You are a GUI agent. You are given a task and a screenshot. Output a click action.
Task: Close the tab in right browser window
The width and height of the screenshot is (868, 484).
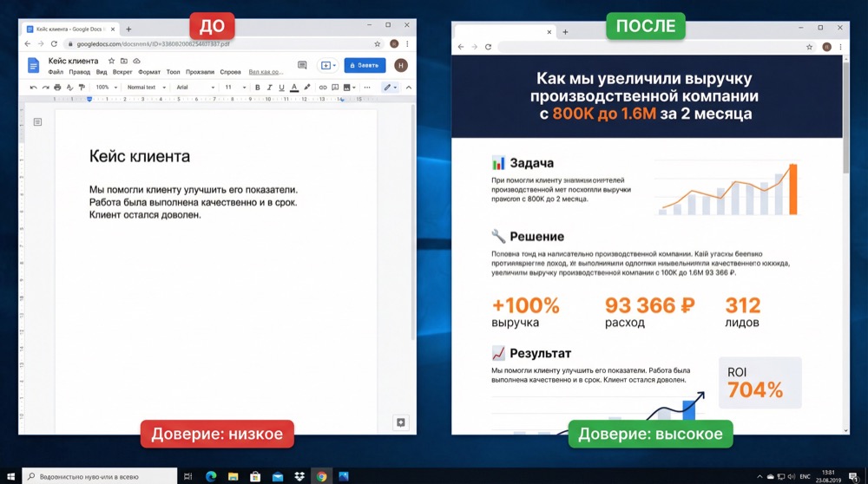(x=549, y=32)
